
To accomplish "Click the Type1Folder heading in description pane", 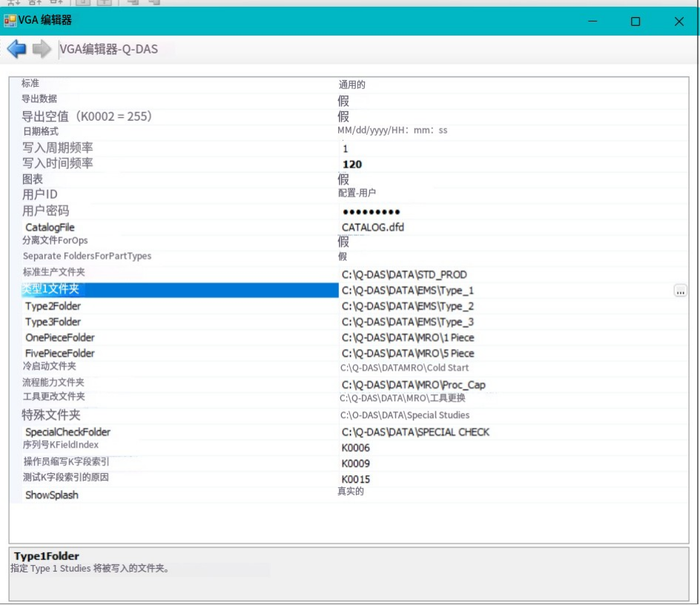I will [x=47, y=556].
